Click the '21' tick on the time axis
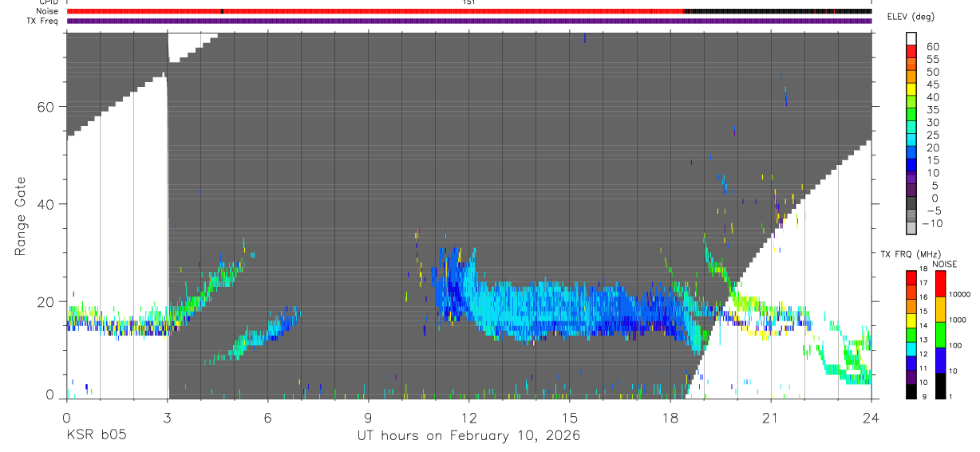 pos(771,417)
